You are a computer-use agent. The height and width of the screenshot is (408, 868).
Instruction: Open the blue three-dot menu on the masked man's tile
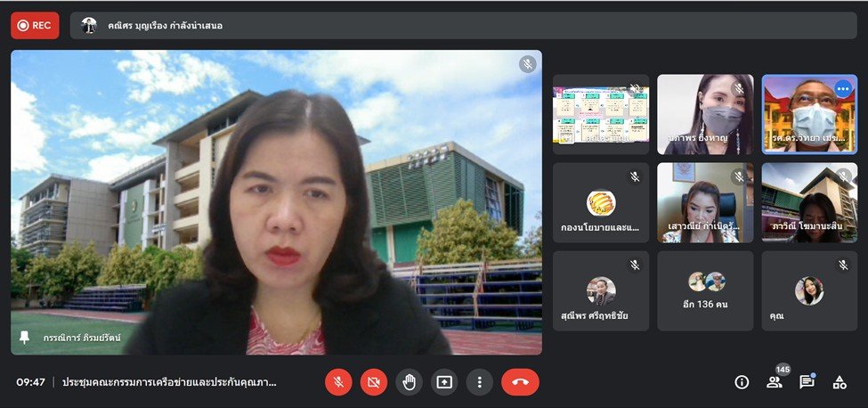point(842,89)
